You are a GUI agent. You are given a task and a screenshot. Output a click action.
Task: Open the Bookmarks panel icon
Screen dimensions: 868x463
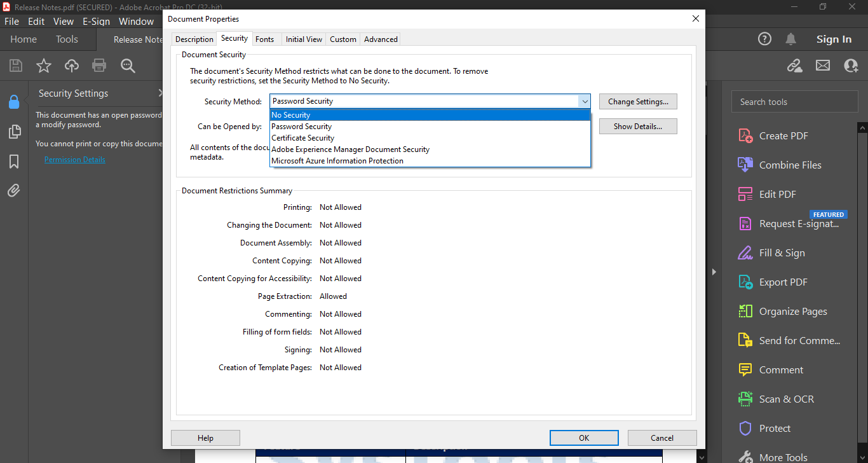coord(13,162)
